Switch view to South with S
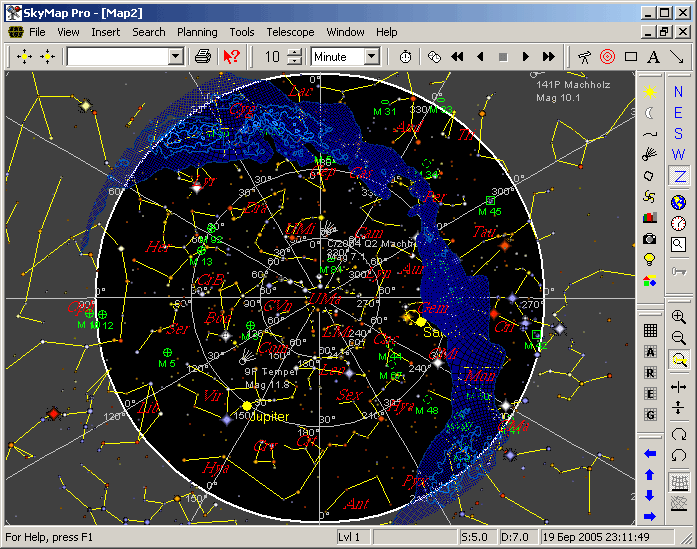Screen dimensions: 697x549 click(x=678, y=134)
